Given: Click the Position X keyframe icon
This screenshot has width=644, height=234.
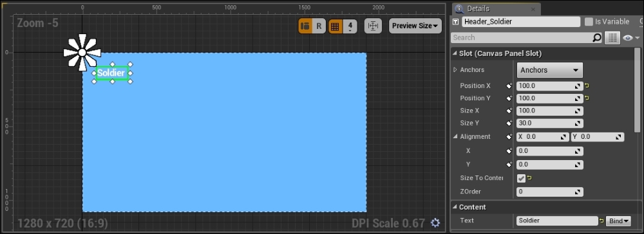Looking at the screenshot, I should [509, 86].
